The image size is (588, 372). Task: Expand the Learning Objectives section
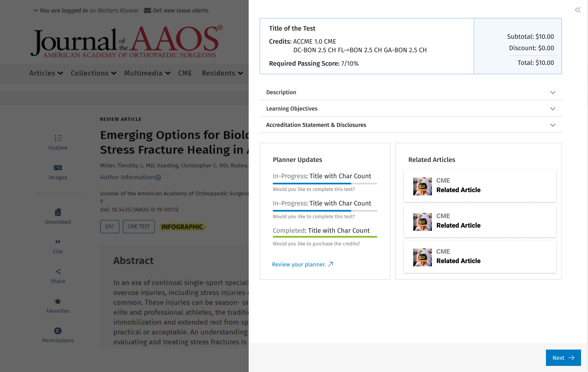coord(411,108)
